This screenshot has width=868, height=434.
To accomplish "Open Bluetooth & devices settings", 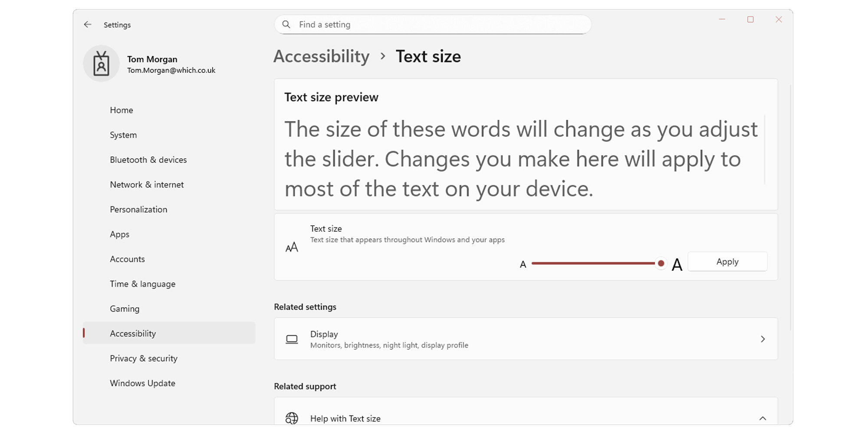I will tap(148, 160).
